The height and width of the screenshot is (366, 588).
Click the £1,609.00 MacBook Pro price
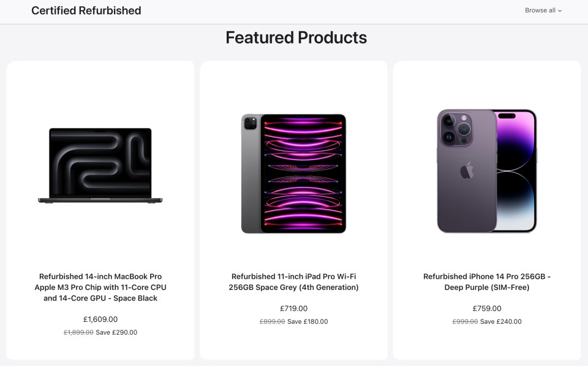(x=100, y=319)
